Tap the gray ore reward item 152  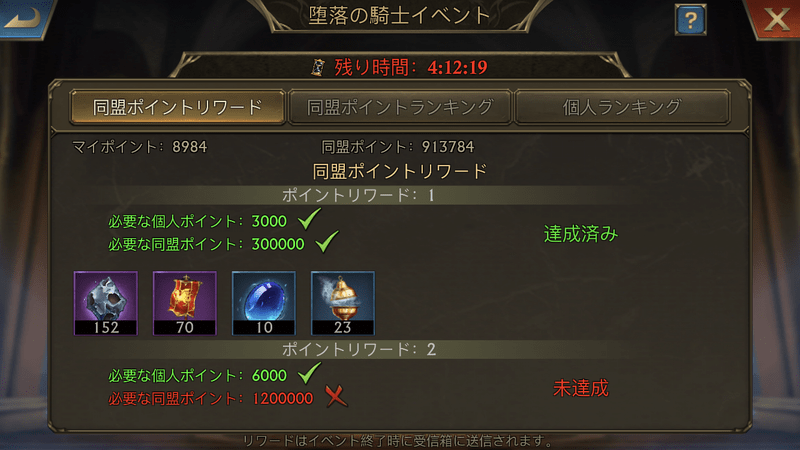[x=106, y=303]
